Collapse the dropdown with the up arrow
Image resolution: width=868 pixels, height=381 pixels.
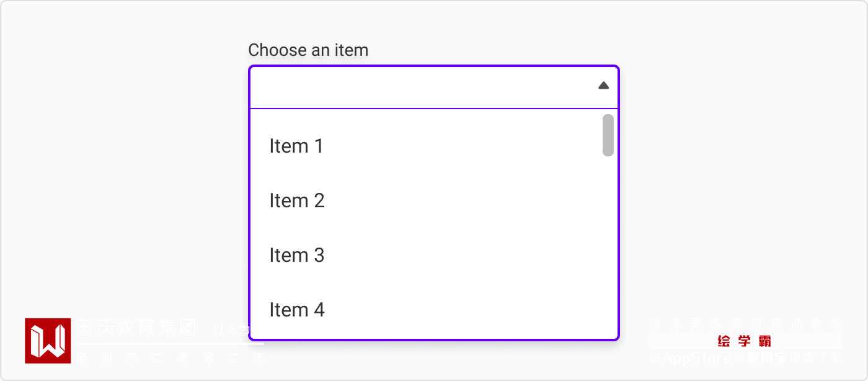coord(603,86)
